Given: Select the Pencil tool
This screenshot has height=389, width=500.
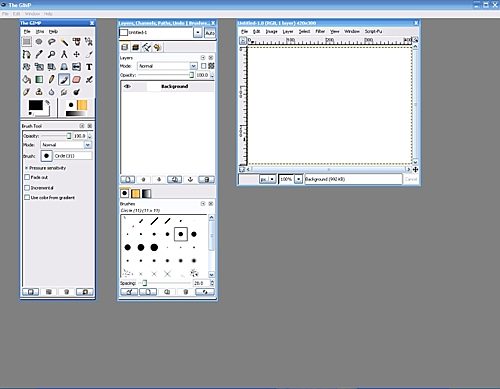Looking at the screenshot, I should coord(51,80).
